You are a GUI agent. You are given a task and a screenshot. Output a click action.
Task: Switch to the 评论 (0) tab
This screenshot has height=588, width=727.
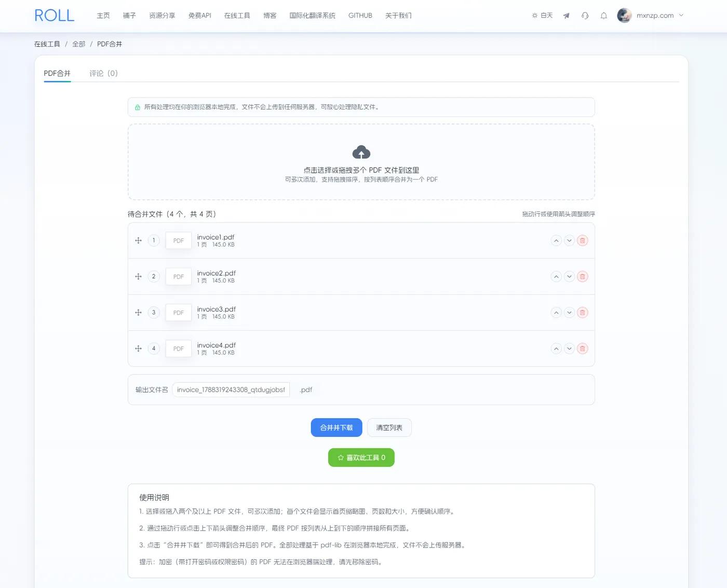pyautogui.click(x=103, y=73)
